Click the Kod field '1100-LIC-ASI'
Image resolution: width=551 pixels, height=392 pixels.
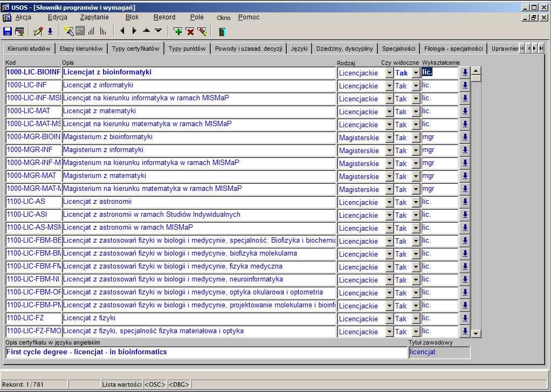click(x=34, y=215)
